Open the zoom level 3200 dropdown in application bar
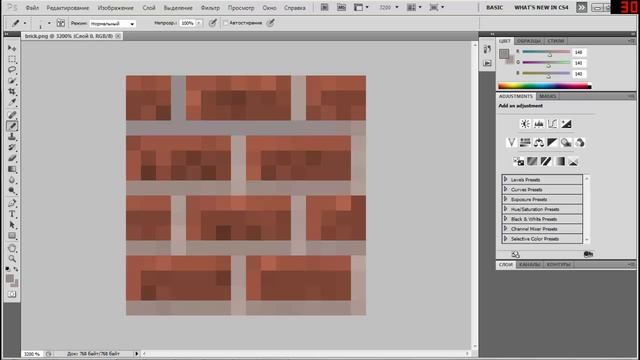This screenshot has height=360, width=640. pyautogui.click(x=397, y=7)
